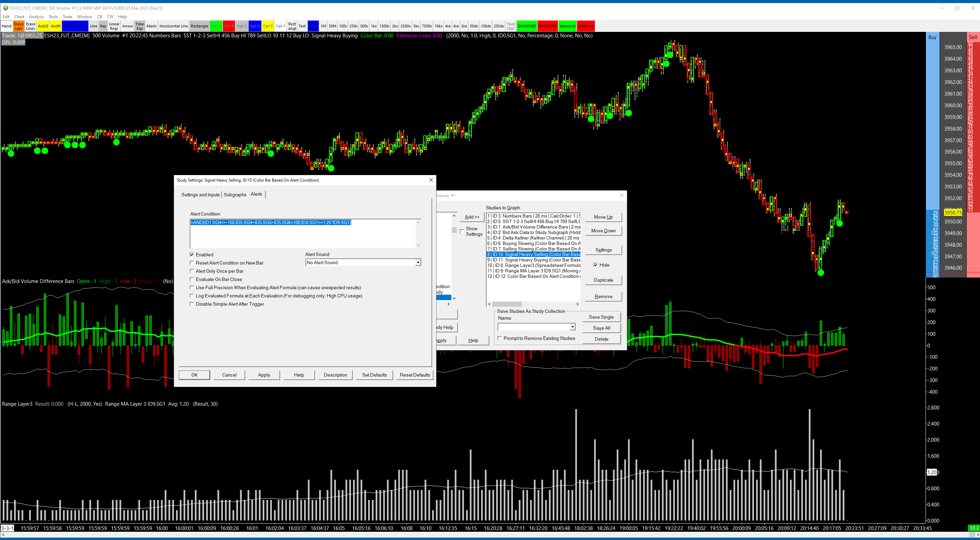This screenshot has height=540, width=980.
Task: Select the Price Retrc tool
Action: coord(313,26)
